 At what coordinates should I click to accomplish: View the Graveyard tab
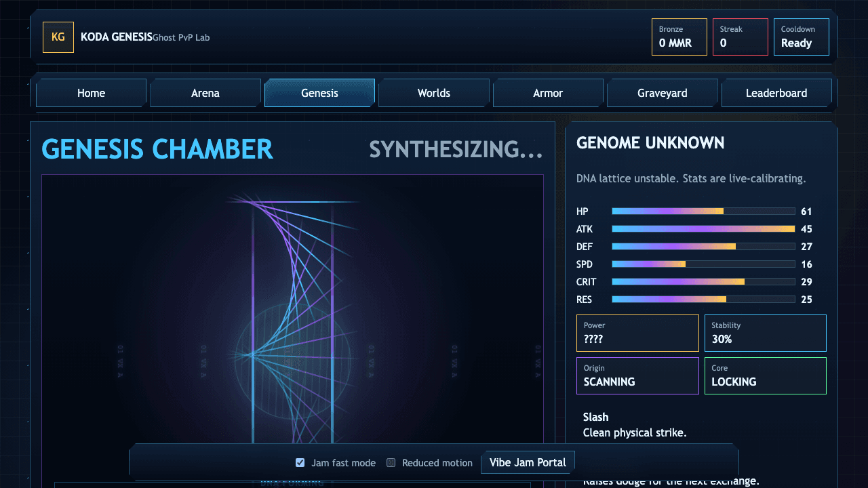click(x=663, y=93)
